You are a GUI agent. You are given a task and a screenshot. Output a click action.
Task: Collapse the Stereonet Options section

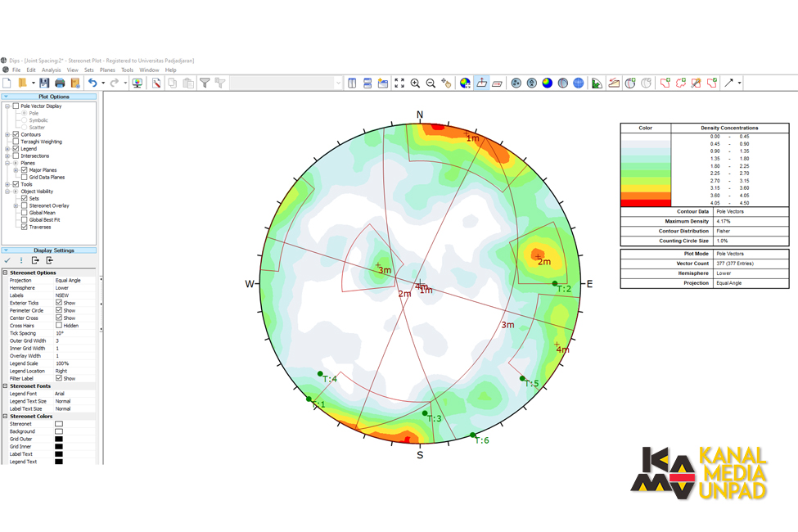point(5,273)
